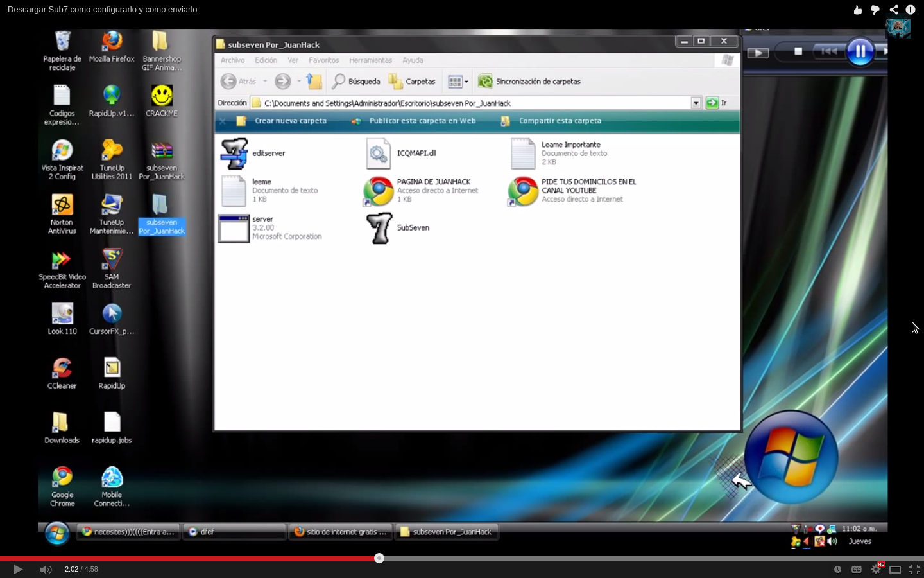Image resolution: width=924 pixels, height=578 pixels.
Task: Seek on the YouTube progress bar
Action: (462, 558)
